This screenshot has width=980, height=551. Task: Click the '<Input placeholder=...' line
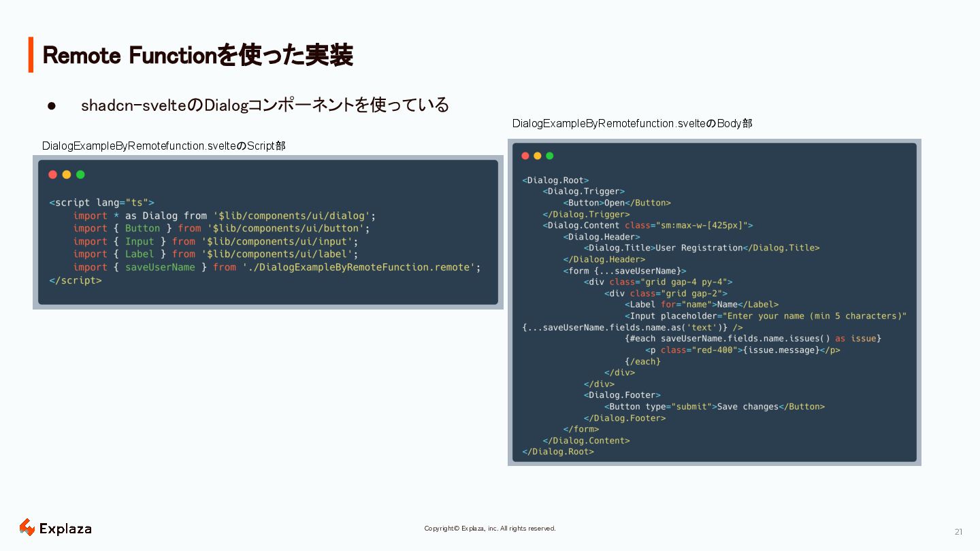click(766, 316)
